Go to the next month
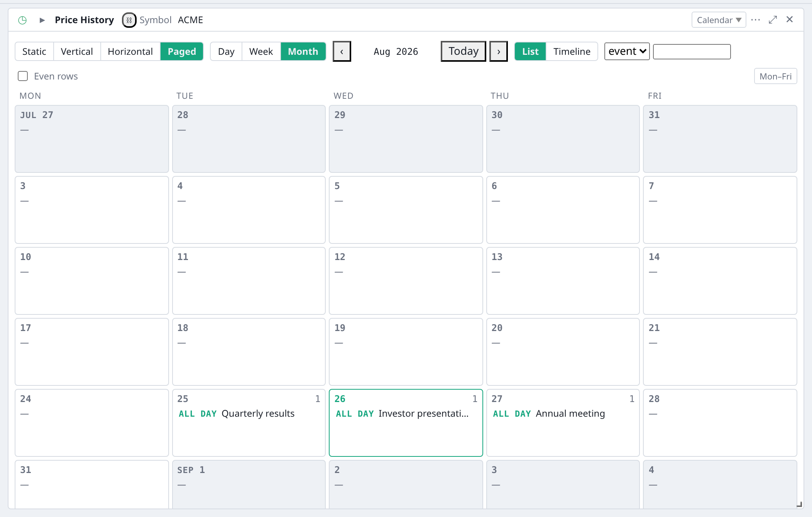Screen dimensions: 812x517 (499, 51)
